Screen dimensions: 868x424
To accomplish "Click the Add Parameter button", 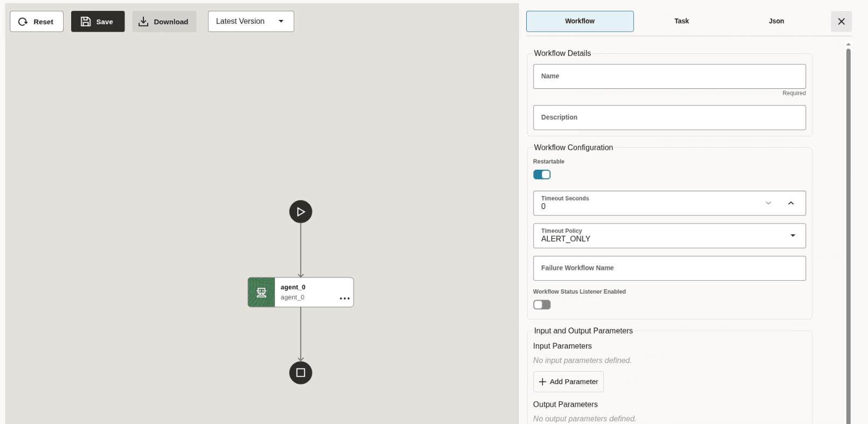I will (568, 381).
